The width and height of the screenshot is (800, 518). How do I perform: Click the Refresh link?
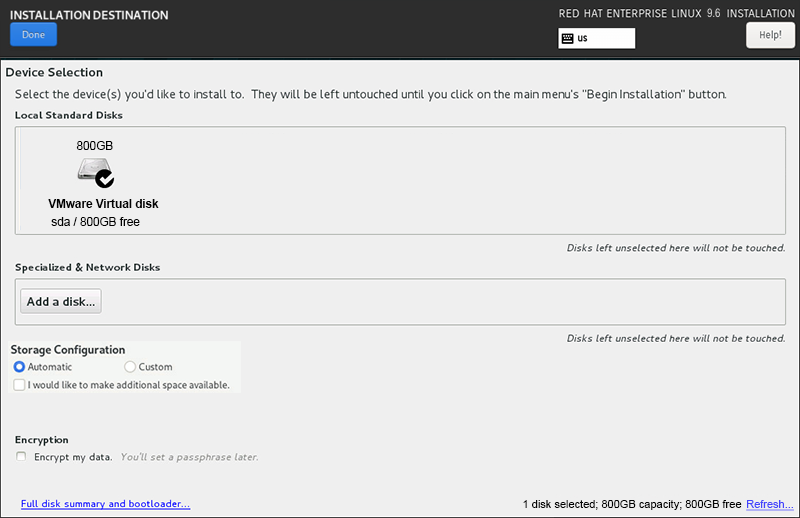[769, 504]
